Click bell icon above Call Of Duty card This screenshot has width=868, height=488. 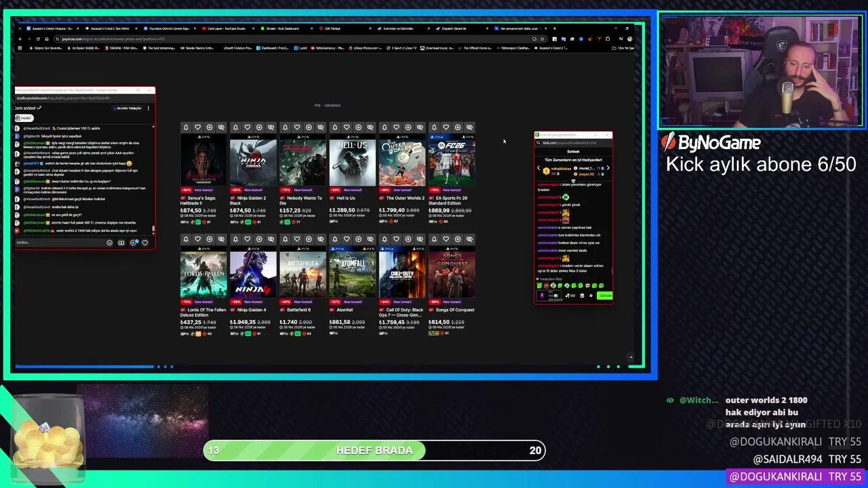pos(384,239)
